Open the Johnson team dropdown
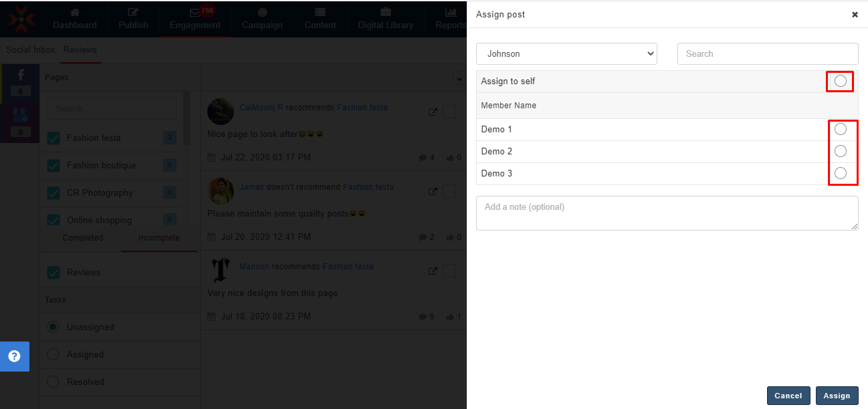 click(566, 54)
